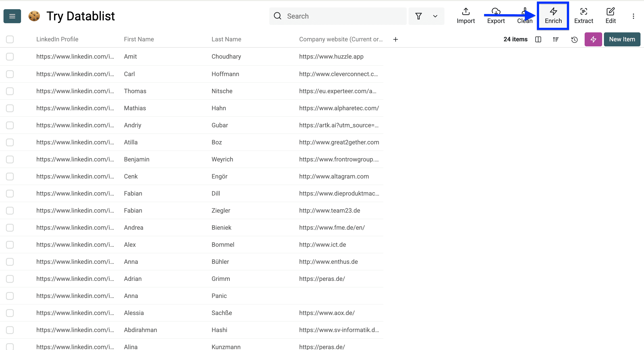The height and width of the screenshot is (350, 644).
Task: Expand the filter dropdown chevron
Action: pyautogui.click(x=435, y=16)
